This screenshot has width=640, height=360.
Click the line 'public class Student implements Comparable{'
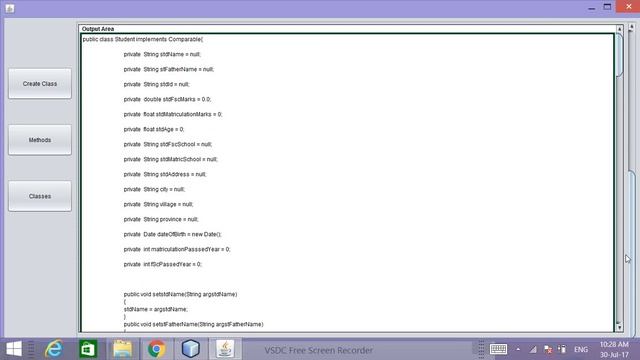tap(142, 39)
